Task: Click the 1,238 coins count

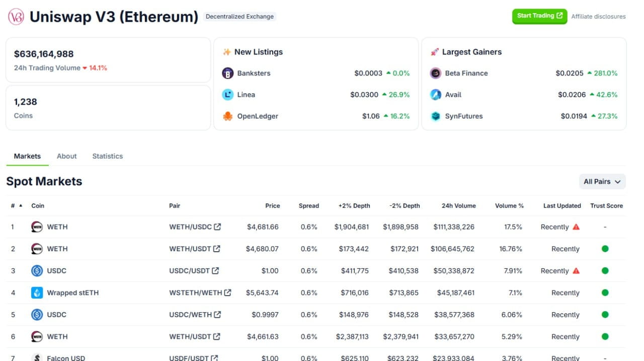Action: click(x=26, y=102)
